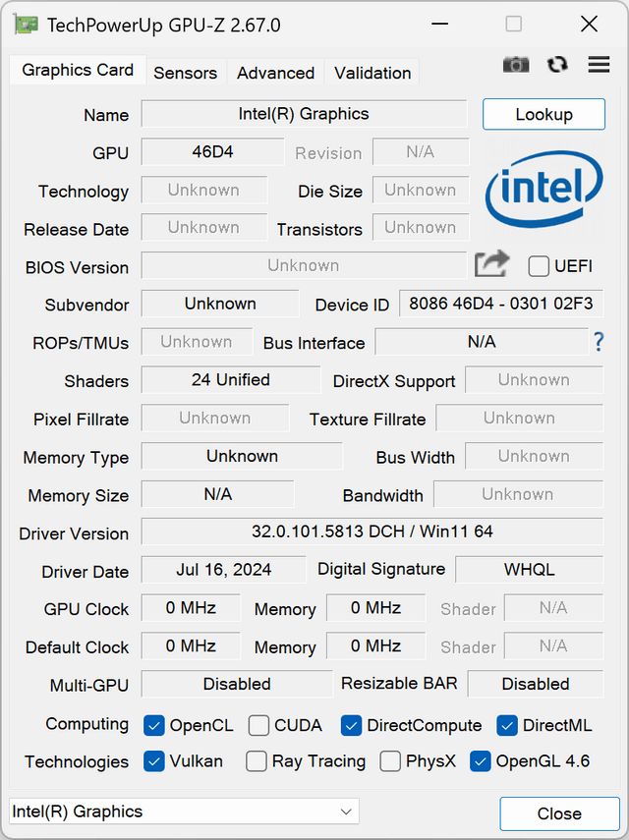Take a screenshot with the camera icon
This screenshot has height=840, width=629.
(x=515, y=65)
